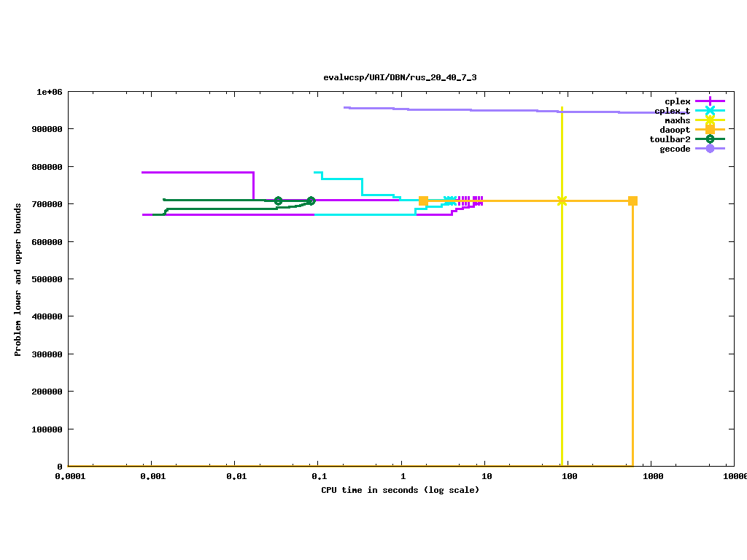The width and height of the screenshot is (747, 560).
Task: Click the daoopt orange square legend marker
Action: coord(710,130)
